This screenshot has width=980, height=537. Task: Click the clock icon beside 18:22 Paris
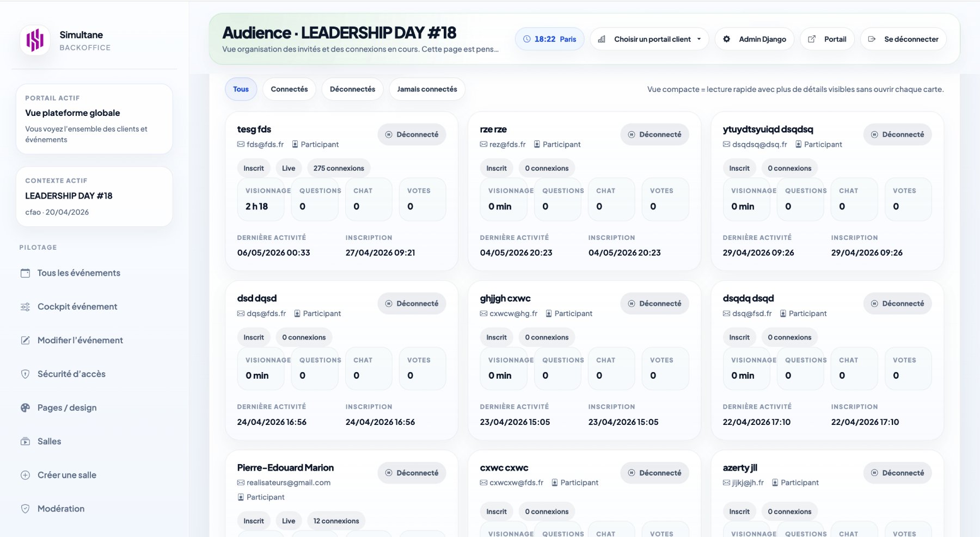(x=526, y=39)
